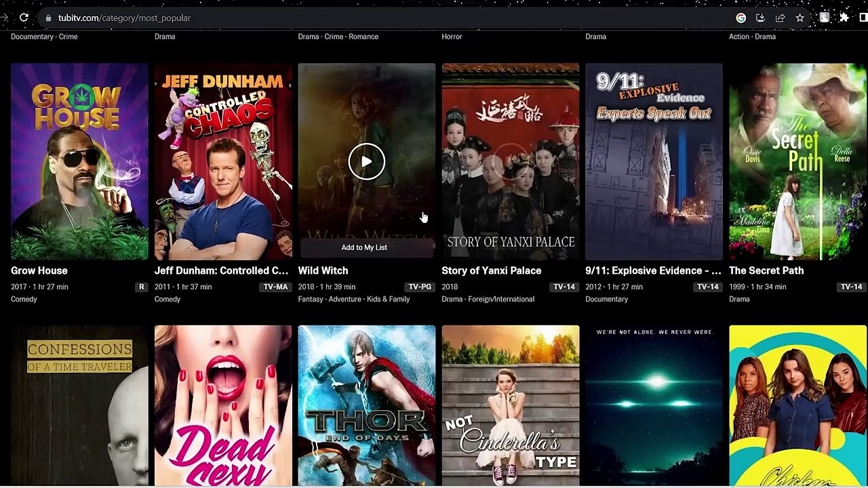Open the Thor End of Days poster
Viewport: 868px width, 488px height.
tap(367, 406)
